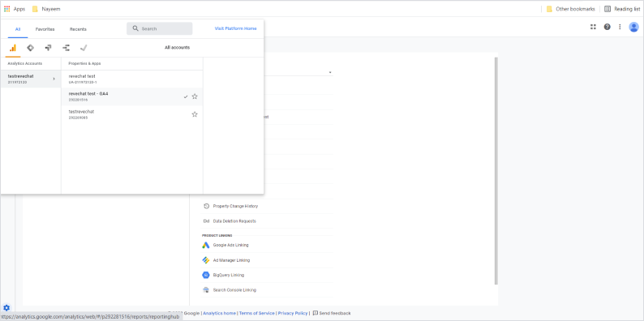This screenshot has width=644, height=321.
Task: Select the 'revechat test - GA4' property
Action: pyautogui.click(x=132, y=96)
